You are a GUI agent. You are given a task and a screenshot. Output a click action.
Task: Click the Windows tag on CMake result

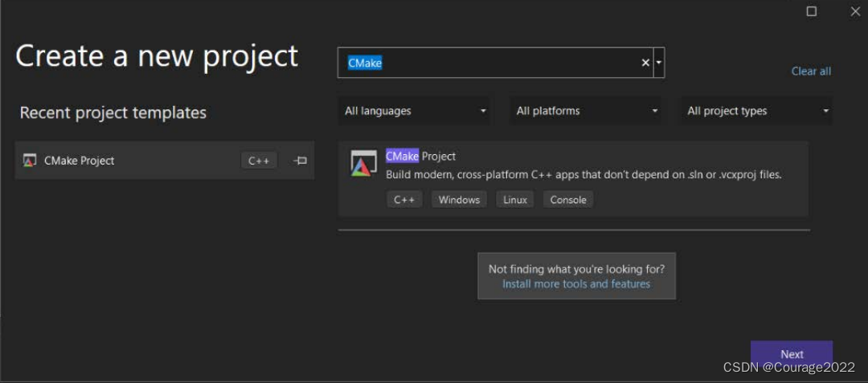tap(459, 200)
